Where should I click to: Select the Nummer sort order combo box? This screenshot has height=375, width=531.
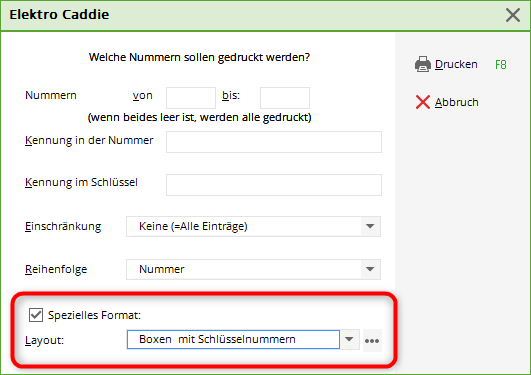[x=253, y=269]
